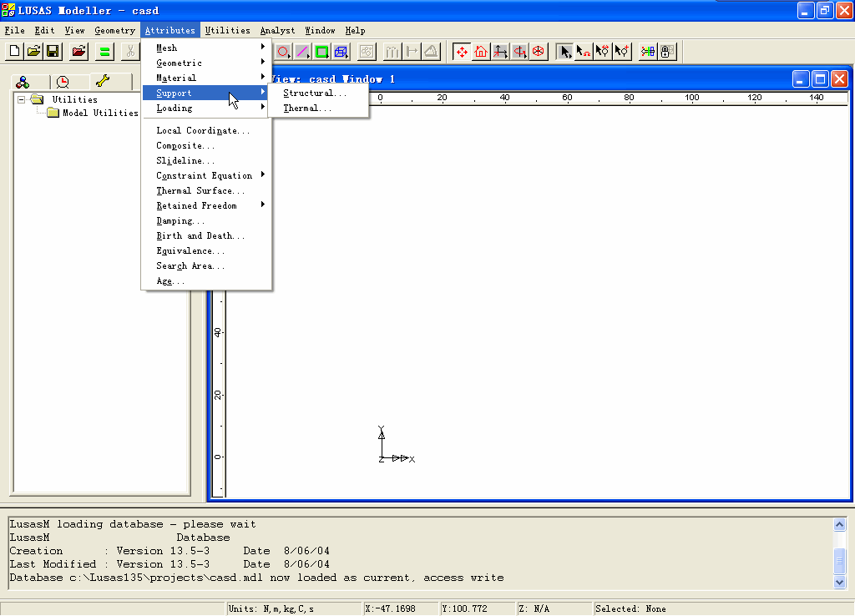
Task: Click the Save floppy disk icon
Action: pyautogui.click(x=53, y=52)
